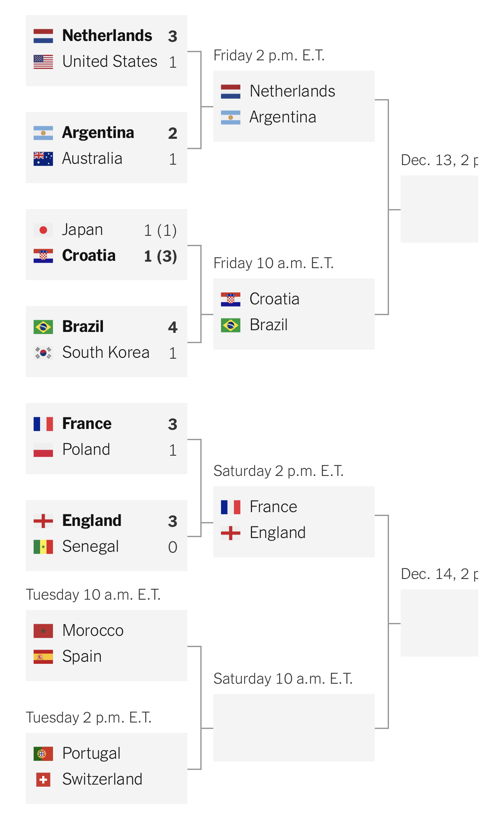Open the Croatia vs Brazil quarterfinal card
The width and height of the screenshot is (504, 826).
(294, 314)
